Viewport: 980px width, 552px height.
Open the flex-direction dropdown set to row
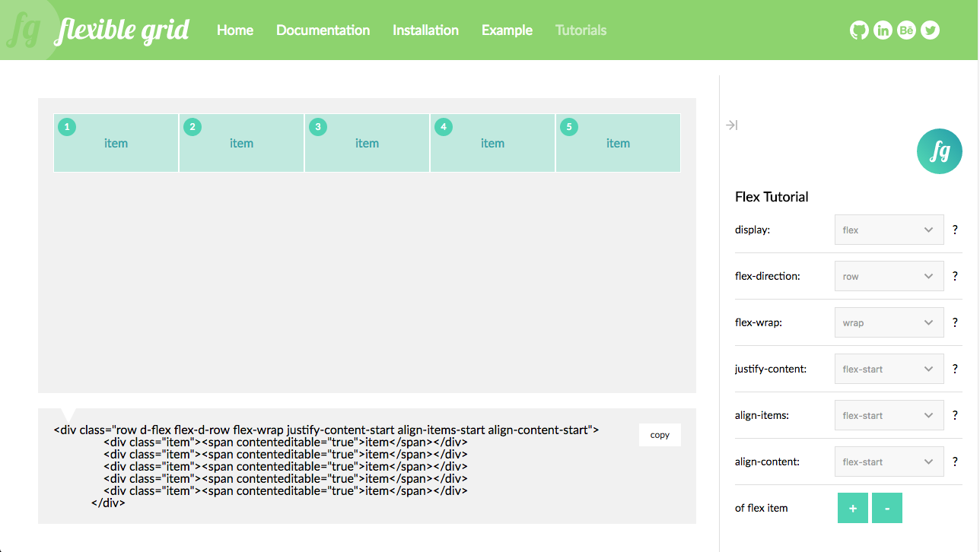pos(889,276)
